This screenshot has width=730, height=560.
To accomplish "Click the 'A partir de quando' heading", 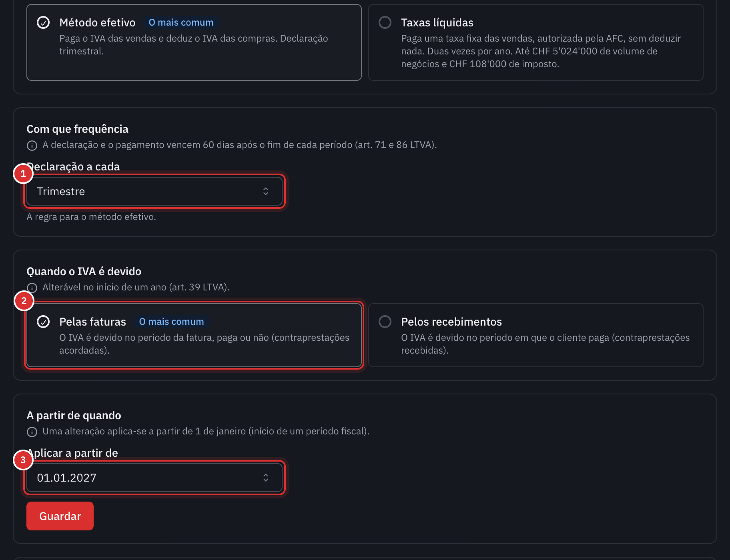I will pyautogui.click(x=74, y=415).
